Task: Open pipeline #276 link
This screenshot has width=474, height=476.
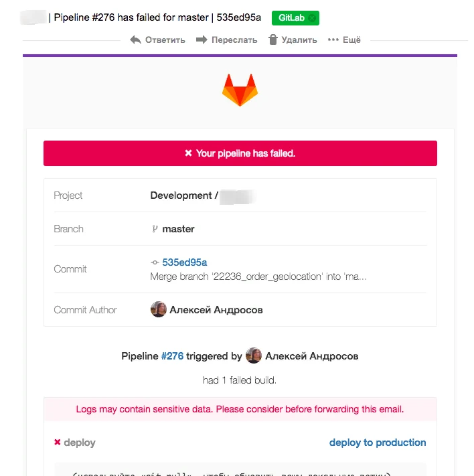Action: pyautogui.click(x=172, y=355)
